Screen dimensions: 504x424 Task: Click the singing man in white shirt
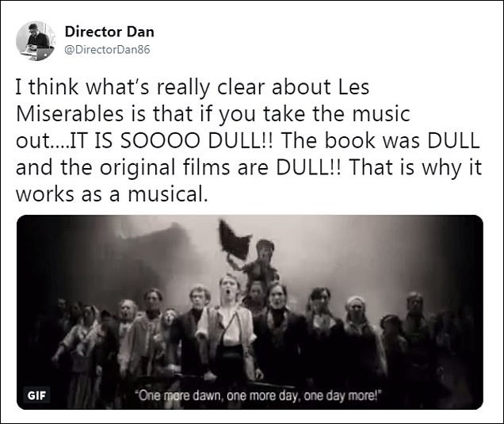coord(227,328)
